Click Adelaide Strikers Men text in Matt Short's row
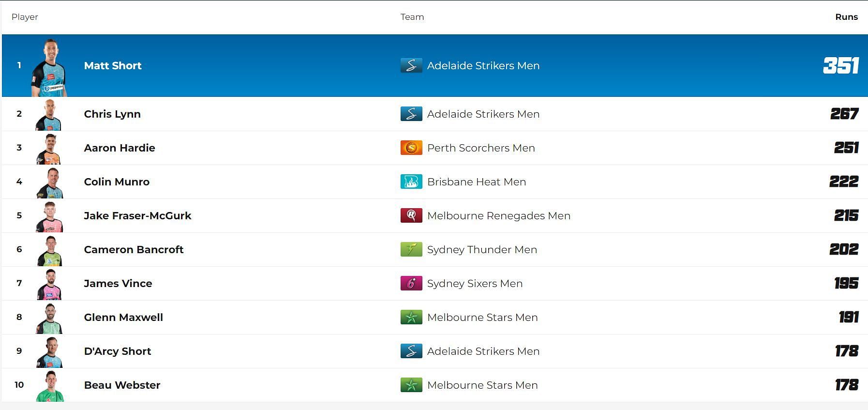868x410 pixels. click(483, 65)
